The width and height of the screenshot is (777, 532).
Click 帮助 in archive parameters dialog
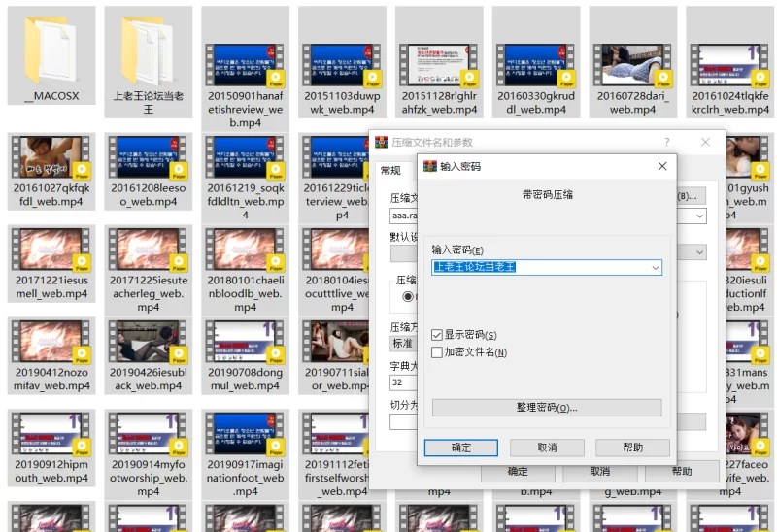coord(682,471)
